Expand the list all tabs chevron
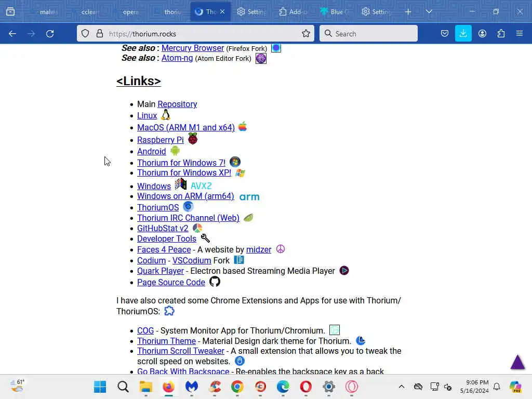This screenshot has width=532, height=399. (x=429, y=12)
